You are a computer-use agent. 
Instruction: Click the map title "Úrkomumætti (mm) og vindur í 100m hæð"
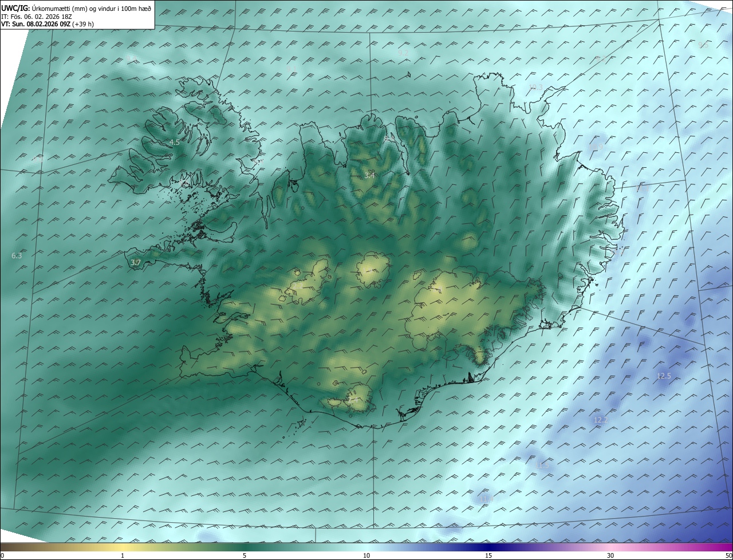coord(92,7)
